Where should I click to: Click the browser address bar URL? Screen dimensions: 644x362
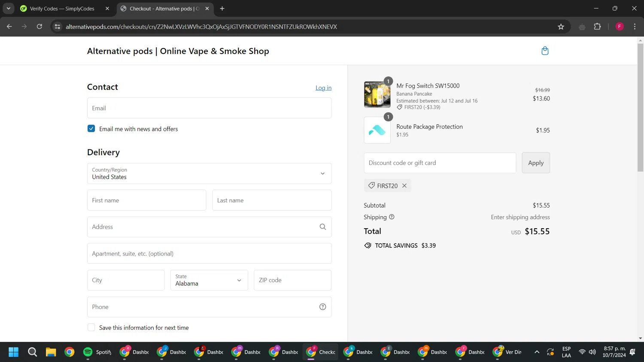(x=201, y=27)
